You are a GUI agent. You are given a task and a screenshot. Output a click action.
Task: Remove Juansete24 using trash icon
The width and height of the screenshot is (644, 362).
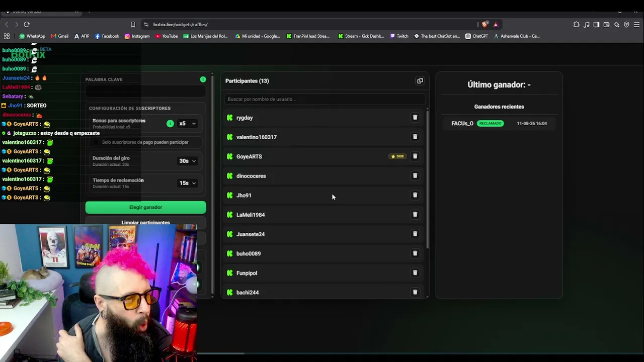coord(415,234)
